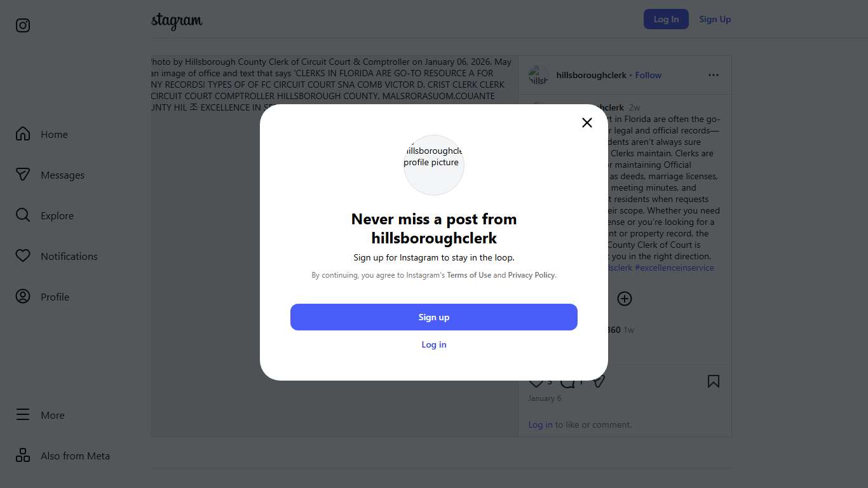Open Messages from the sidebar
Image resolution: width=868 pixels, height=488 pixels.
[50, 175]
